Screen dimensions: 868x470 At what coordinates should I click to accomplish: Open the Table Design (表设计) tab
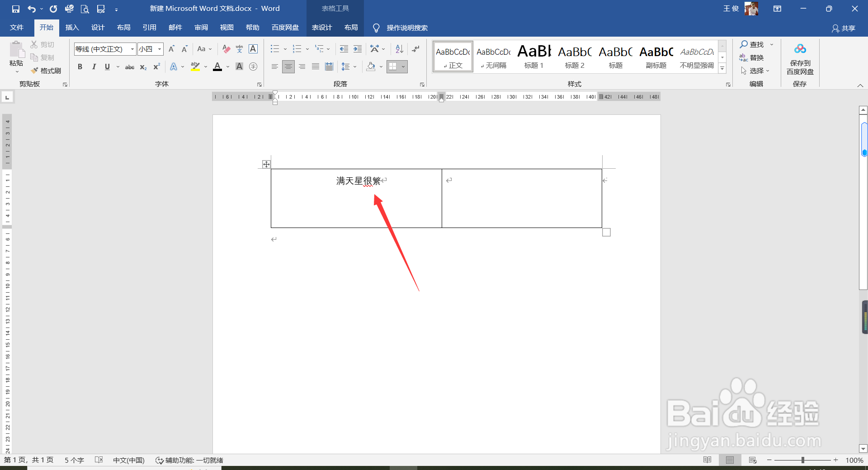click(322, 28)
